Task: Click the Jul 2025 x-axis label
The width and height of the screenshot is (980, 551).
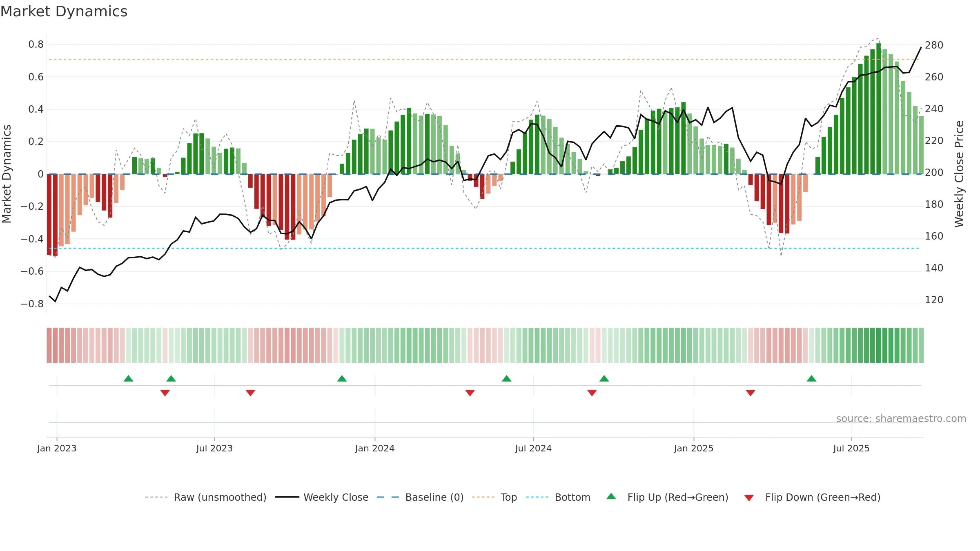Action: [x=851, y=448]
